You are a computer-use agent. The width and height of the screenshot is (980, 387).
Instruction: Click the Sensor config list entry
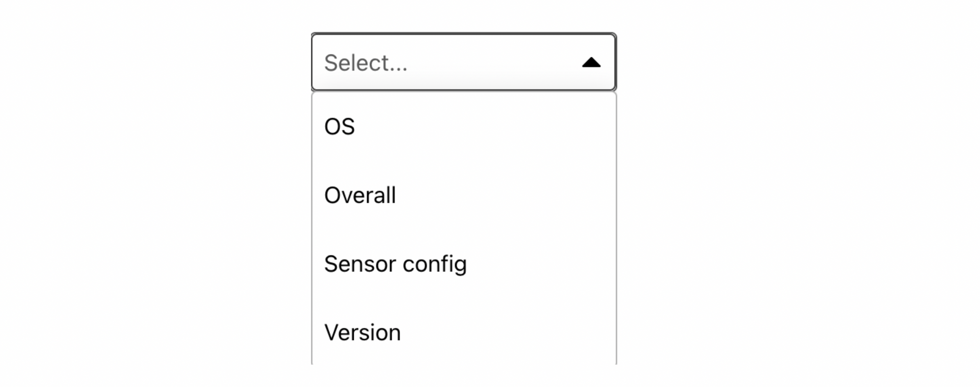[395, 264]
